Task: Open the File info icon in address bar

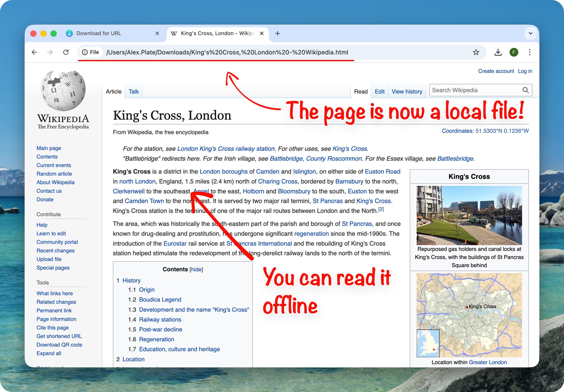Action: coord(85,52)
